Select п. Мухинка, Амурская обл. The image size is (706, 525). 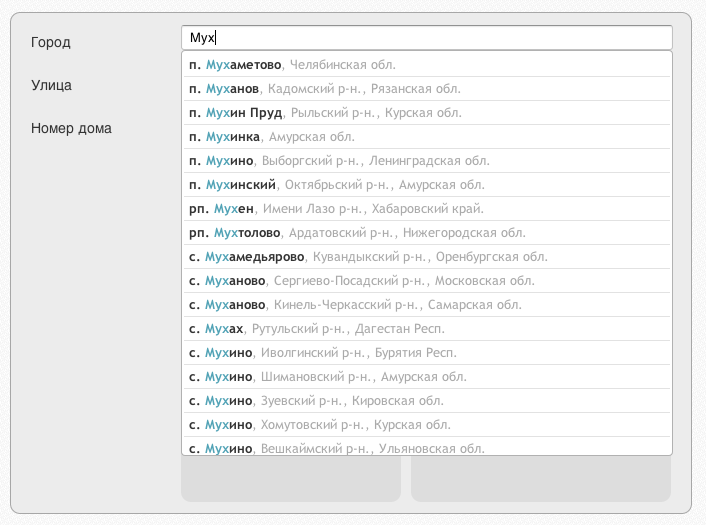426,137
